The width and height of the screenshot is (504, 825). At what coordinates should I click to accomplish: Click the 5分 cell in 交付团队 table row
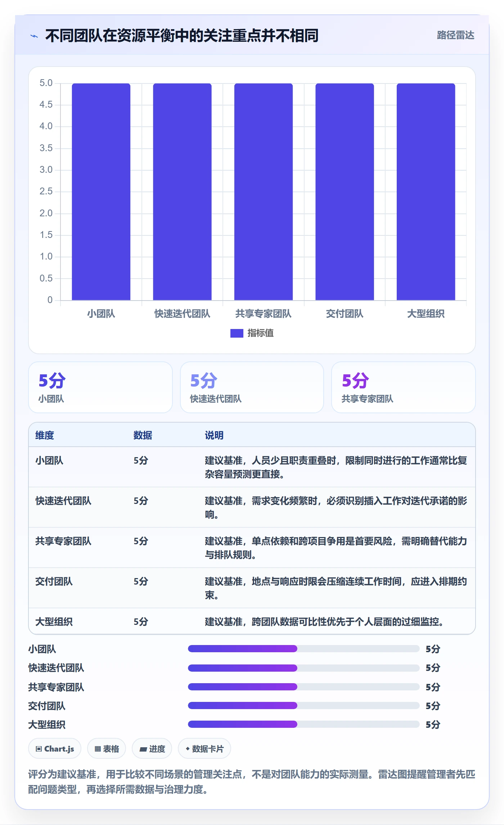coord(141,581)
